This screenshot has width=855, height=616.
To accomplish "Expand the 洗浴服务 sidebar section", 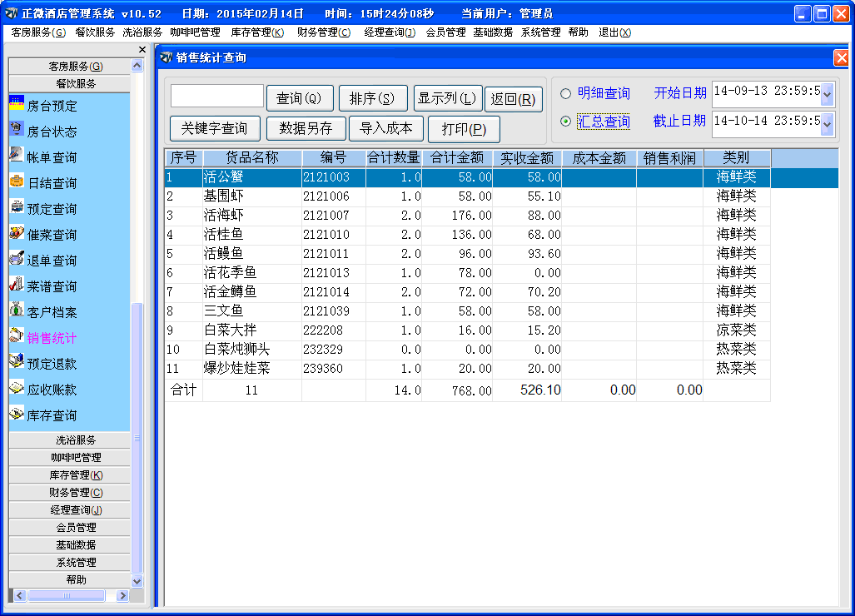I will 70,440.
